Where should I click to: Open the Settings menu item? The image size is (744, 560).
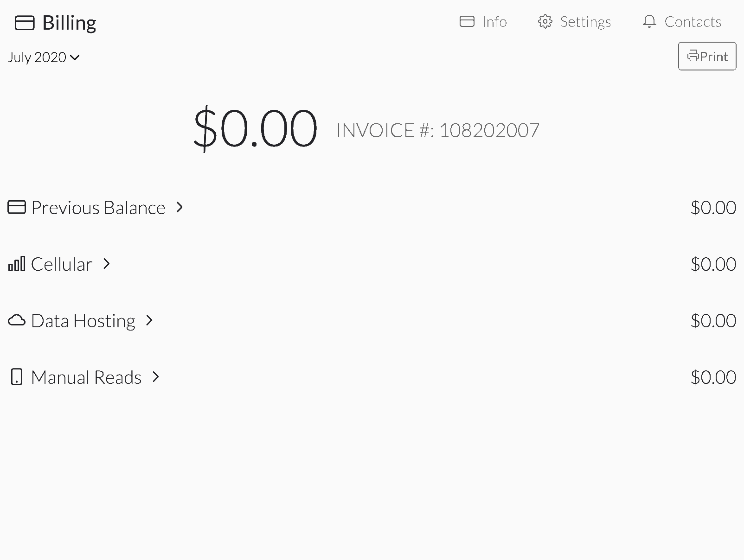click(x=586, y=21)
